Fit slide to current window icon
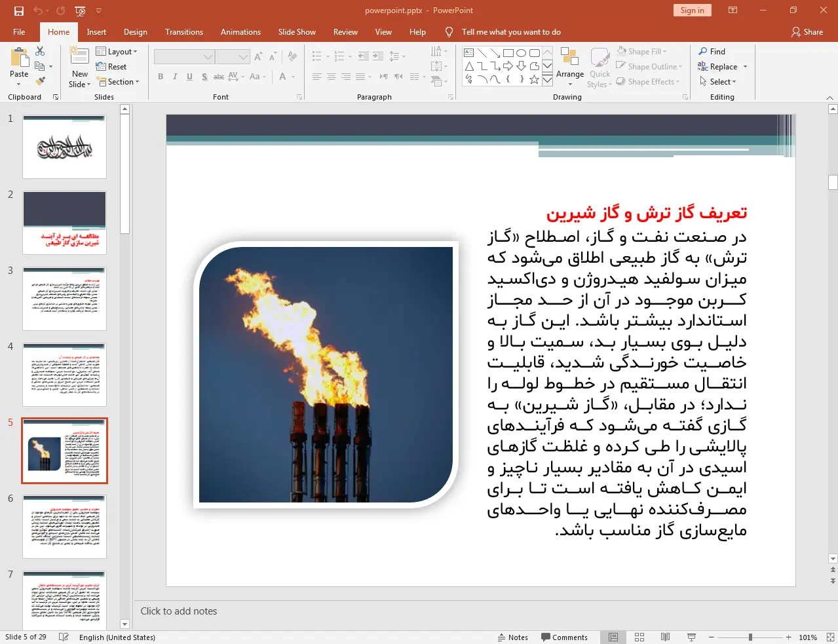This screenshot has height=644, width=838. [830, 637]
